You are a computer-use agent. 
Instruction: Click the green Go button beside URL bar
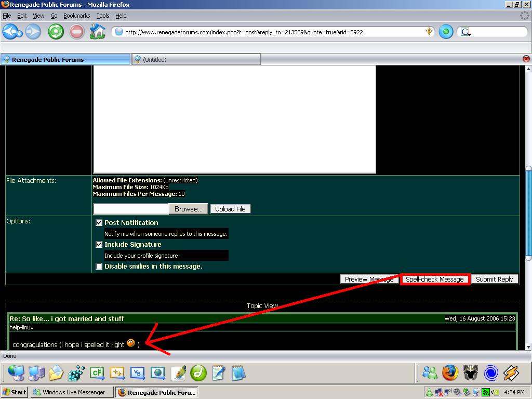pyautogui.click(x=446, y=32)
